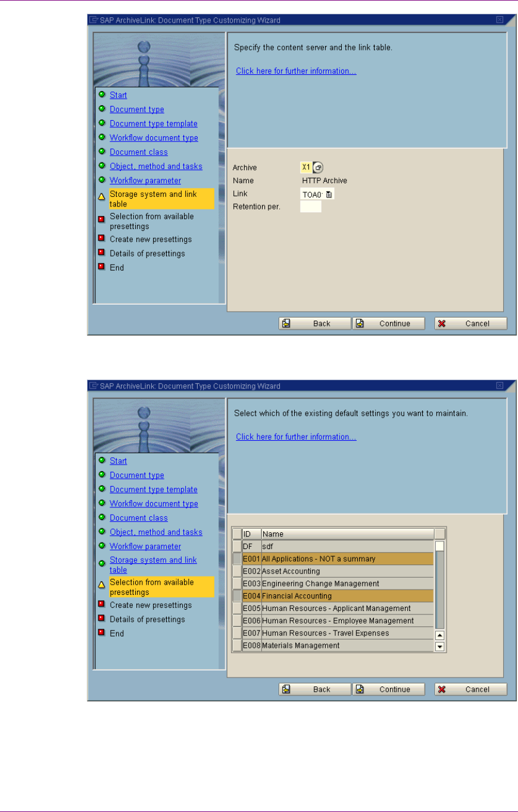Select row E003 Engineering Change Management selector
This screenshot has height=812, width=518.
point(237,584)
